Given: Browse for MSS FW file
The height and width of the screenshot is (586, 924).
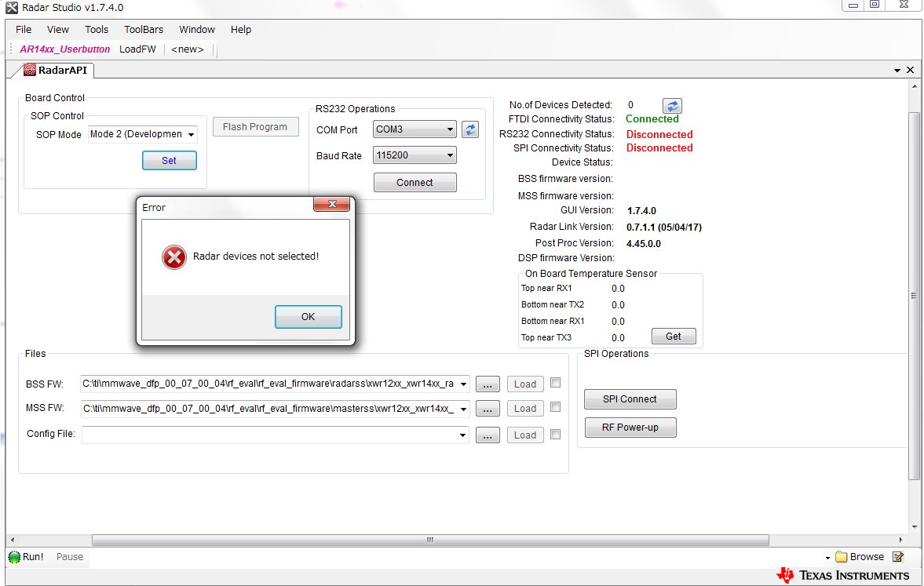Looking at the screenshot, I should pyautogui.click(x=488, y=409).
